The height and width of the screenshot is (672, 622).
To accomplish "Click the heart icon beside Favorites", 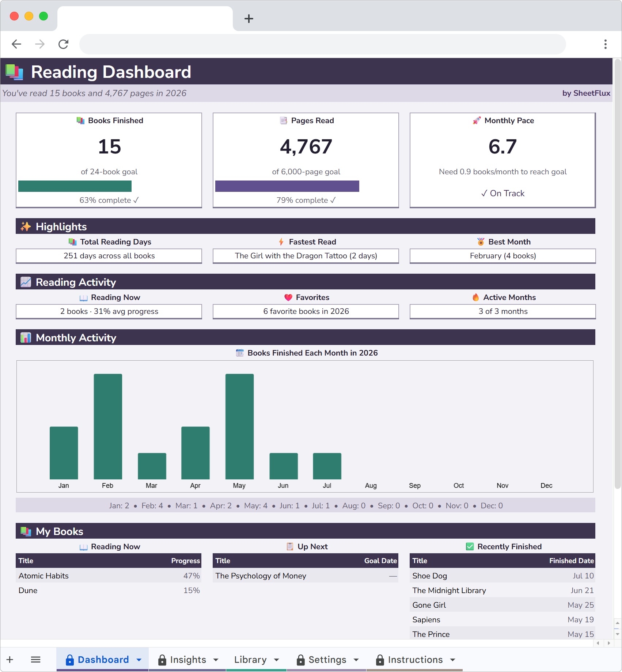I will [x=288, y=297].
